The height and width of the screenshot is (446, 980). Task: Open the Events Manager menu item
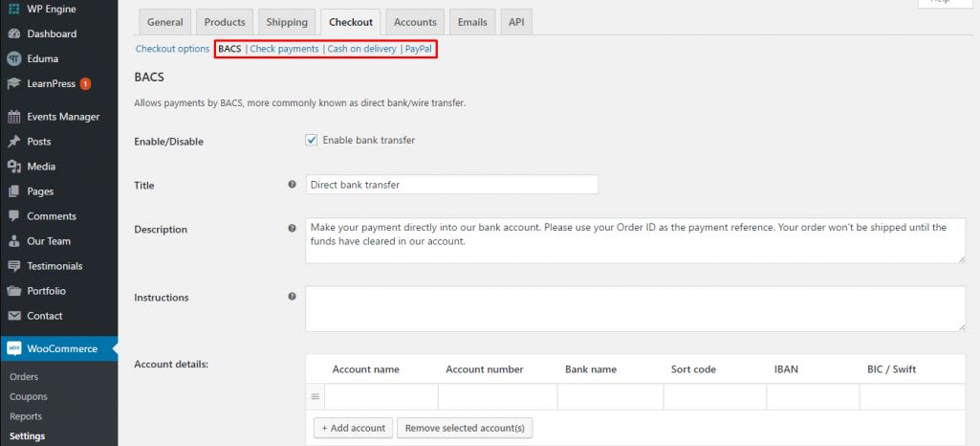click(x=58, y=117)
